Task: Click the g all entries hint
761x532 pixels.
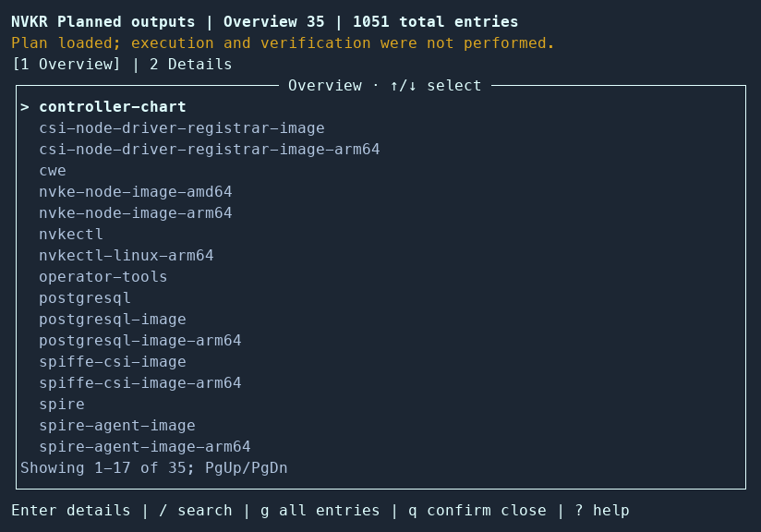Action: (320, 510)
